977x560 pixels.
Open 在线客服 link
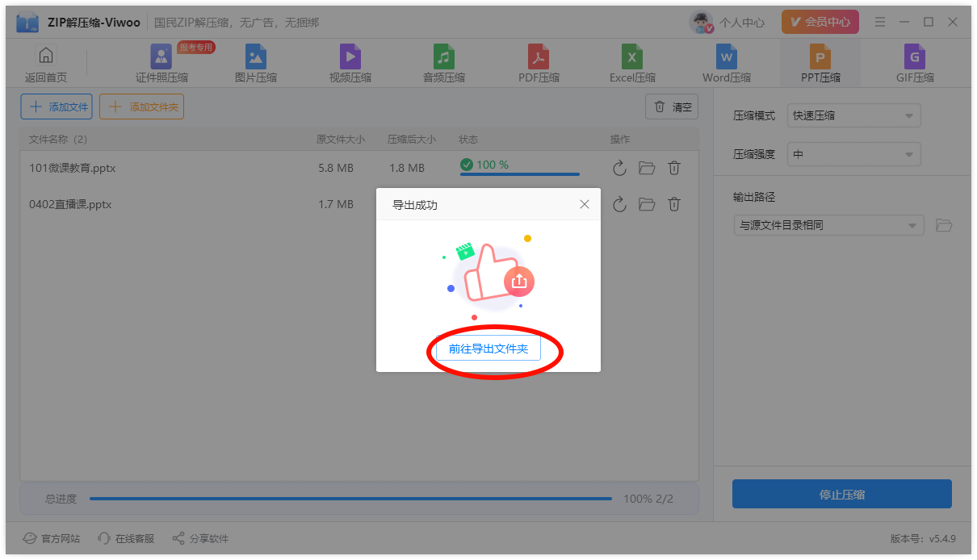click(125, 538)
